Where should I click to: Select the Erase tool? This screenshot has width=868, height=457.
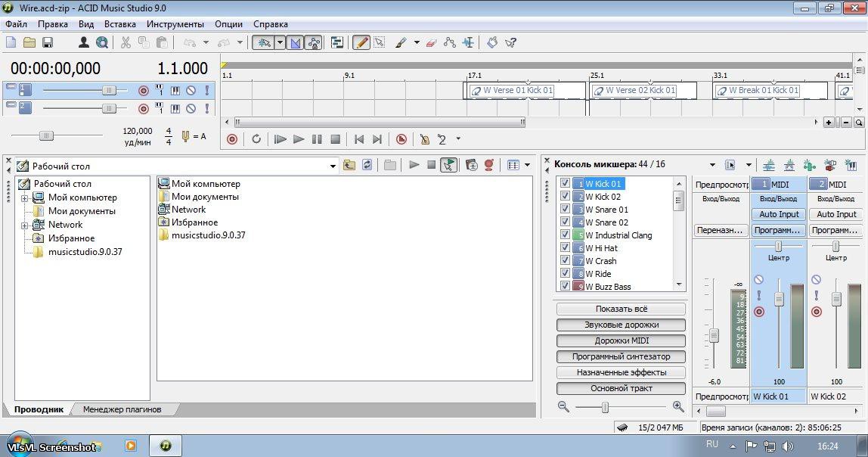point(432,42)
